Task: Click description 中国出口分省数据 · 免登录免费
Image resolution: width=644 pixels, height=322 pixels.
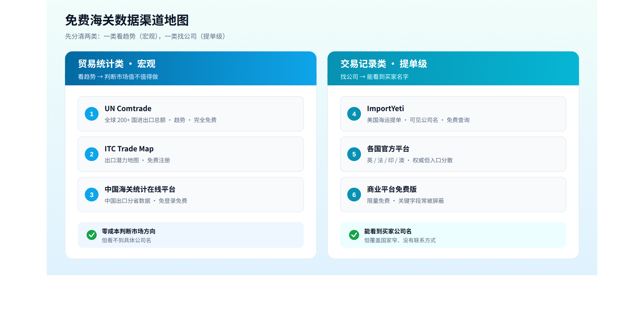Action: (146, 201)
